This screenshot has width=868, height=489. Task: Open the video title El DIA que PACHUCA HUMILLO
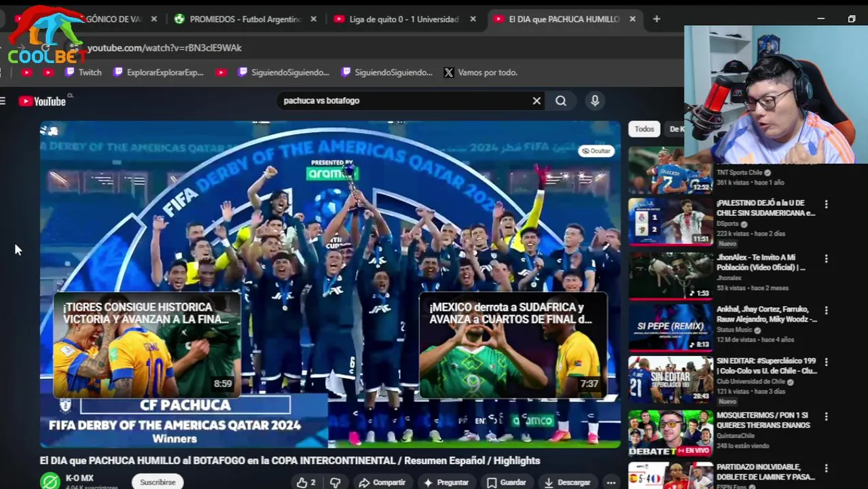point(290,460)
